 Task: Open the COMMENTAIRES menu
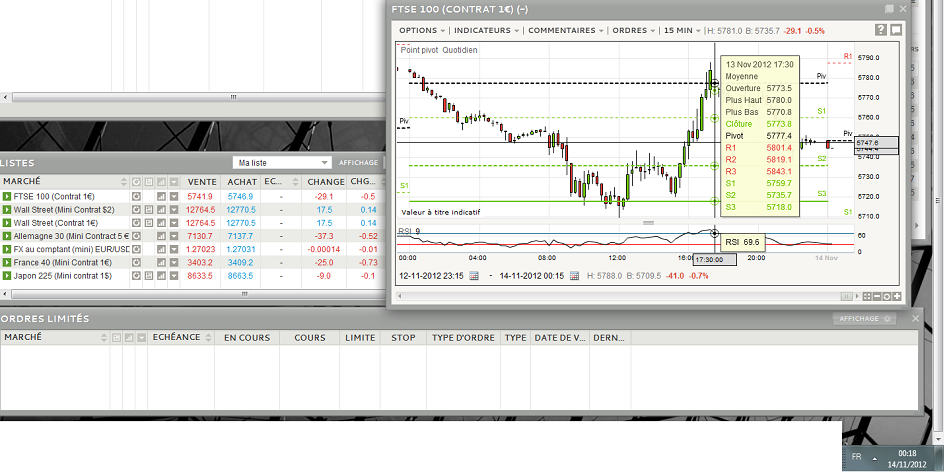(566, 30)
